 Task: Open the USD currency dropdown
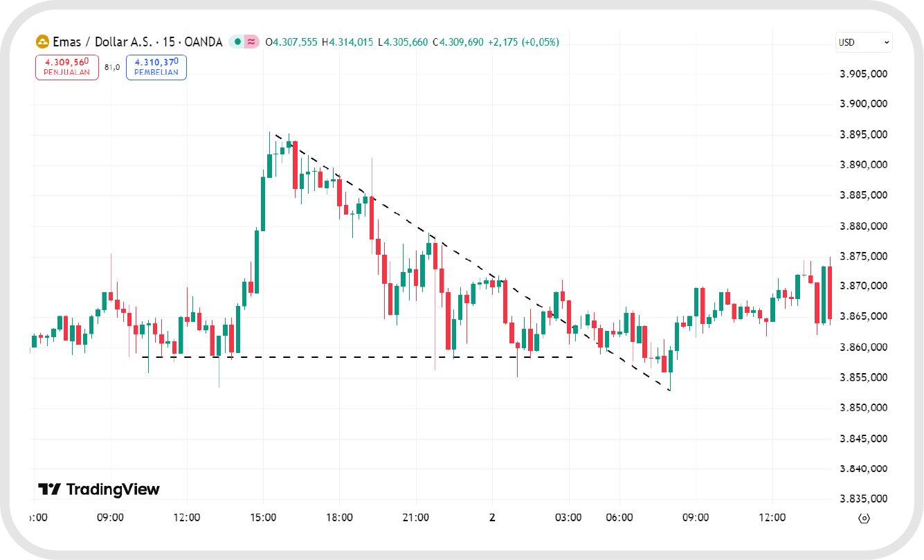pos(864,42)
